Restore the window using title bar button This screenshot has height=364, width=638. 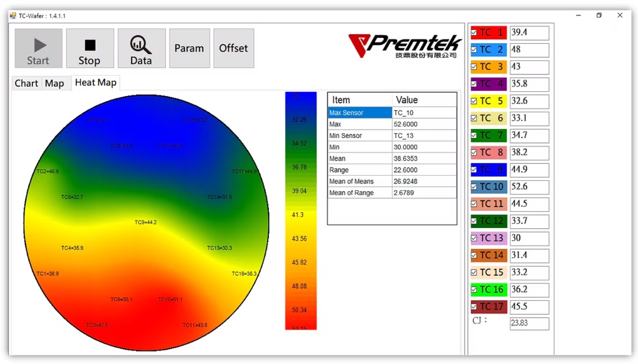click(x=599, y=15)
